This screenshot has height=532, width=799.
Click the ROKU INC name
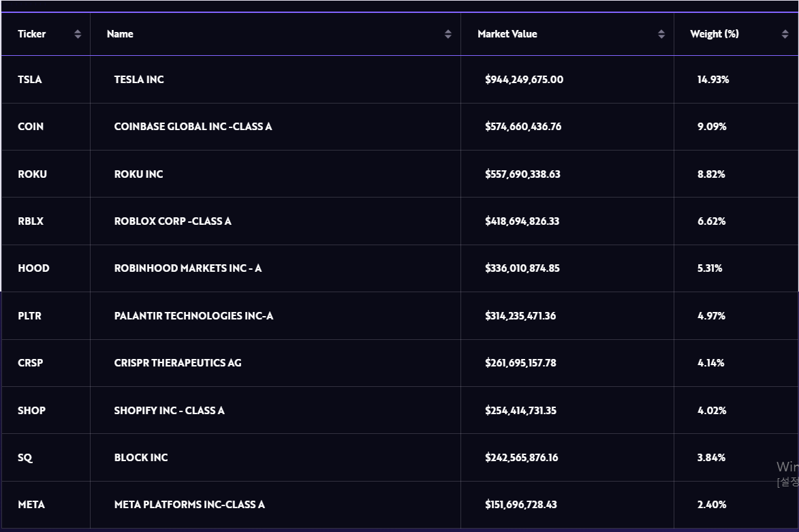click(x=138, y=174)
